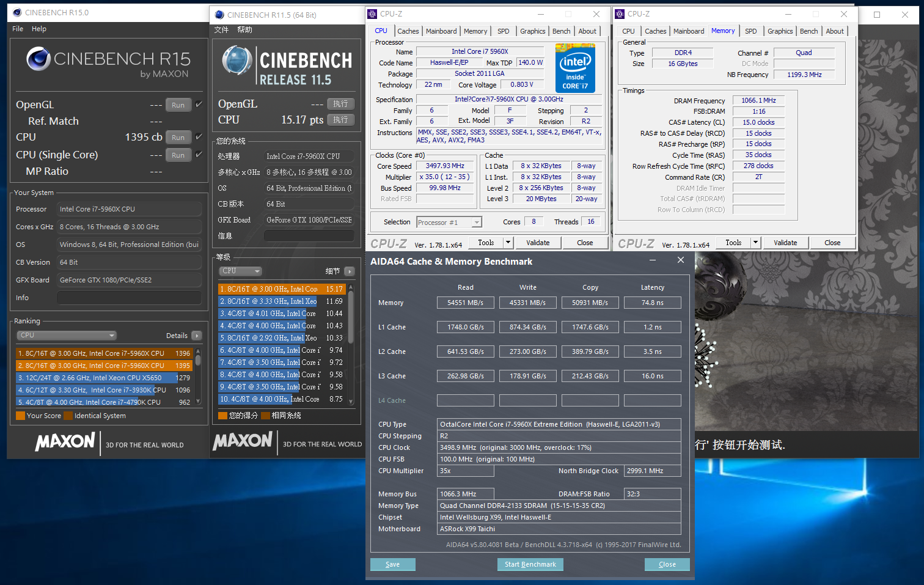Viewport: 924px width, 585px height.
Task: Toggle the OpenGL test checkbox in CINEBENCH R15
Action: coord(199,105)
